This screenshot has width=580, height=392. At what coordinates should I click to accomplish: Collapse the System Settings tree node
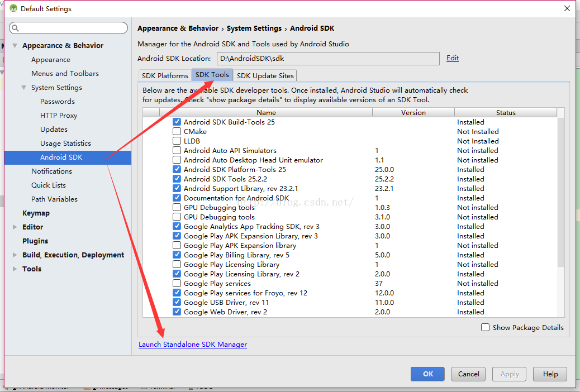click(23, 88)
